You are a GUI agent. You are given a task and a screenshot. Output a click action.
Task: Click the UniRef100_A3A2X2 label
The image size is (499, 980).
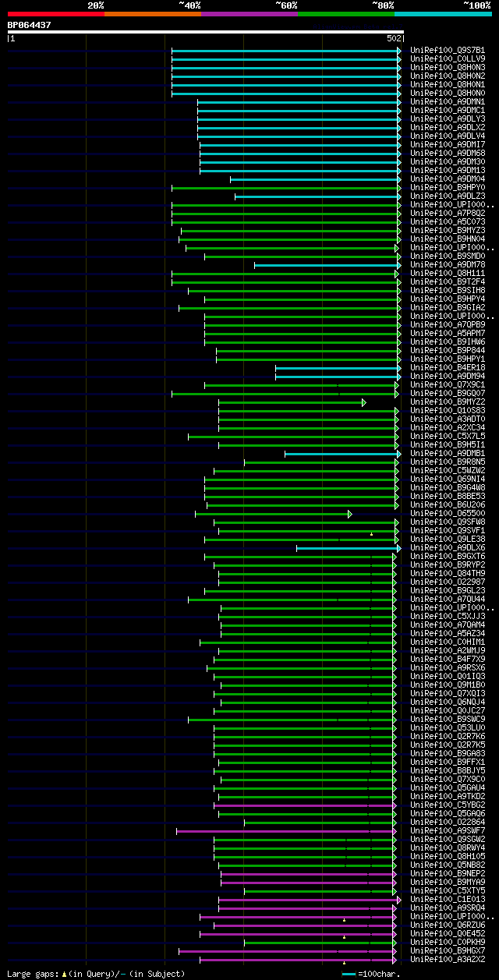tap(448, 959)
